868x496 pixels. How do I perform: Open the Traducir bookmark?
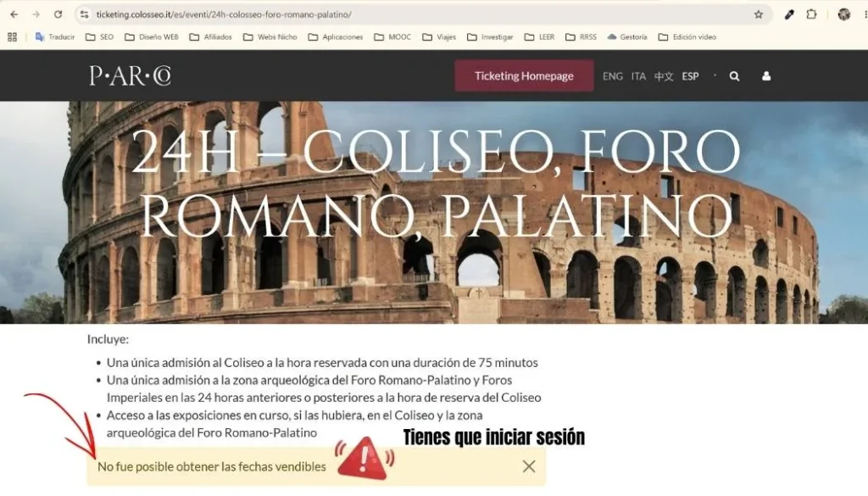coord(55,37)
